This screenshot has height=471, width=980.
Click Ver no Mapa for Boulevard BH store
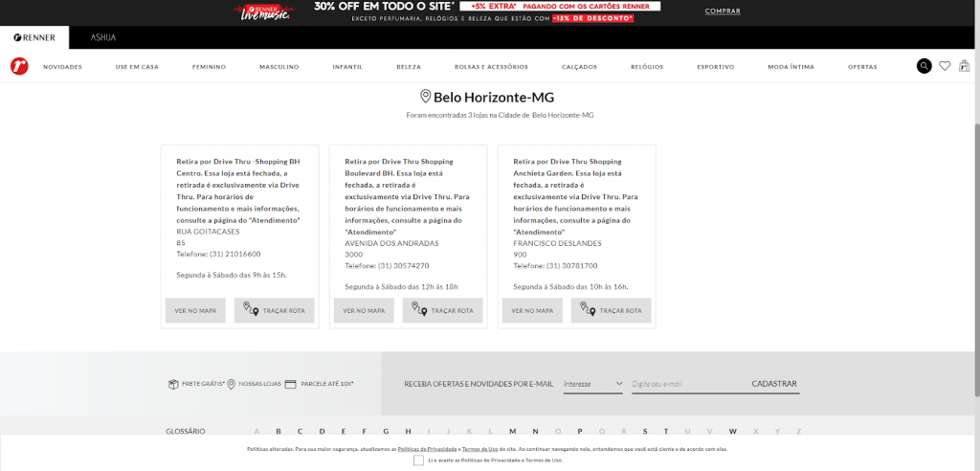[364, 310]
